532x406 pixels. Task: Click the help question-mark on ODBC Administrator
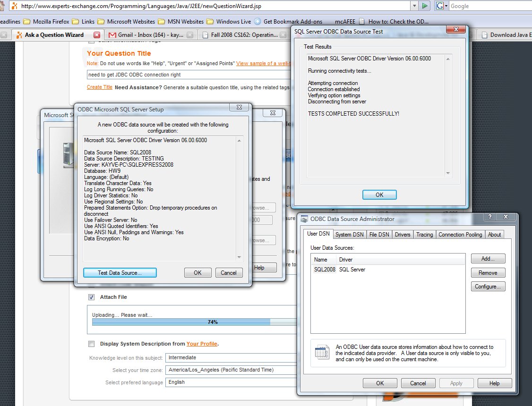(489, 217)
